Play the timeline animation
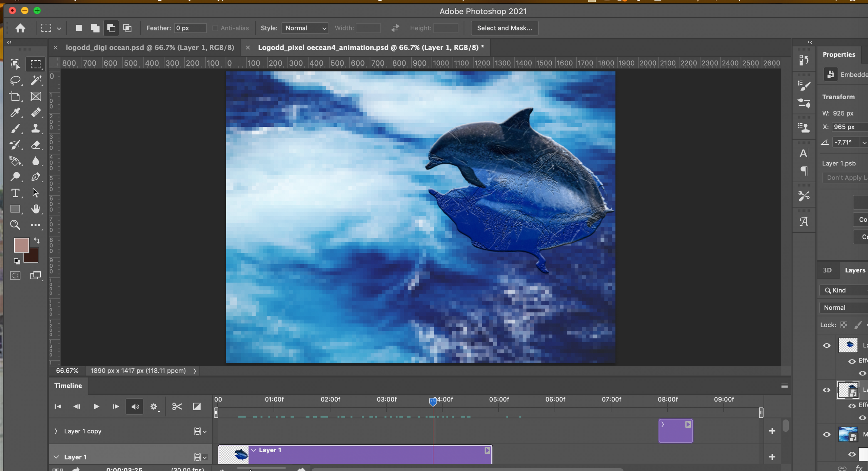 coord(96,407)
